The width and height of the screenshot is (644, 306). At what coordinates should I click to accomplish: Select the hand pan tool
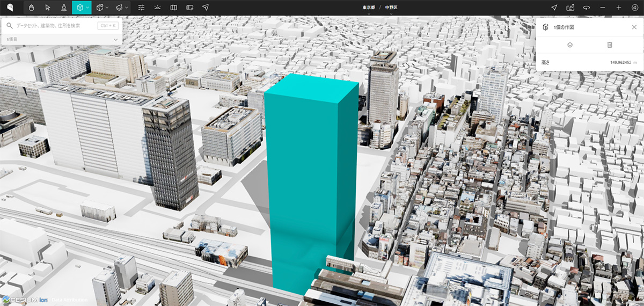tap(32, 8)
